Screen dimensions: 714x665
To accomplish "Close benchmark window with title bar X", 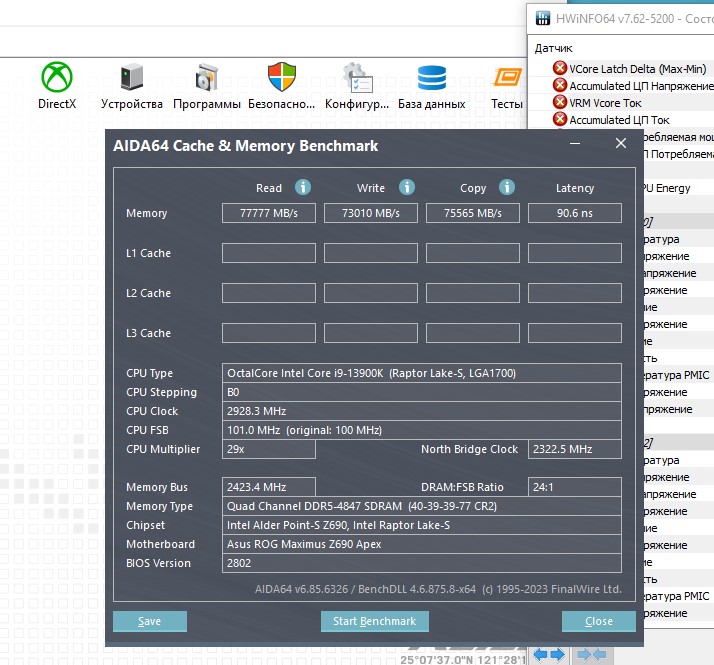I will tap(621, 143).
